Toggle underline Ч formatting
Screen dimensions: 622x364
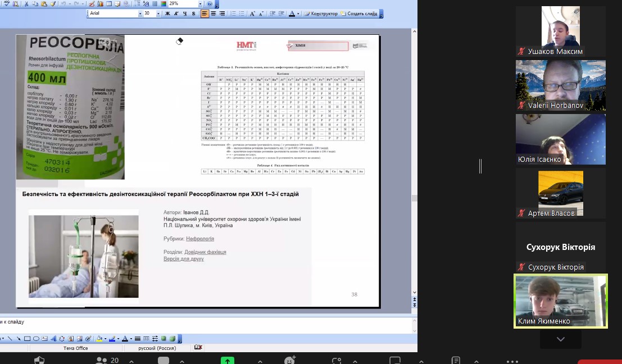(185, 13)
